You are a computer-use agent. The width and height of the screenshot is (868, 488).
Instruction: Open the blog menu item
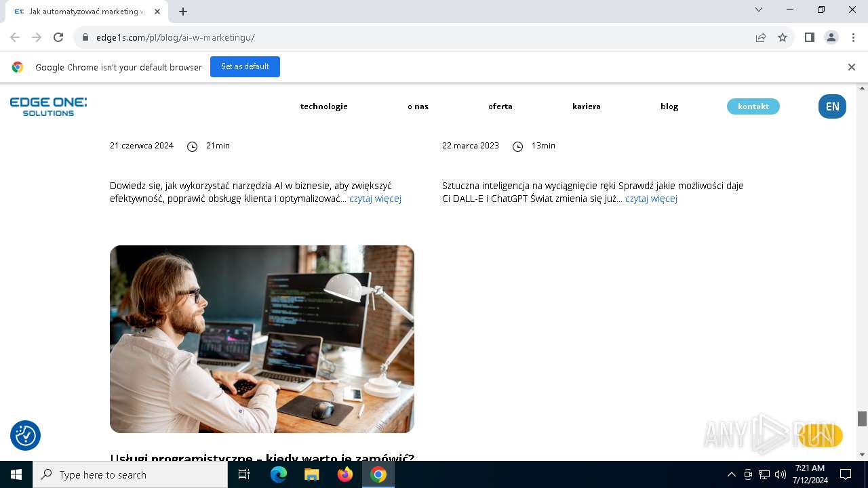click(x=669, y=106)
